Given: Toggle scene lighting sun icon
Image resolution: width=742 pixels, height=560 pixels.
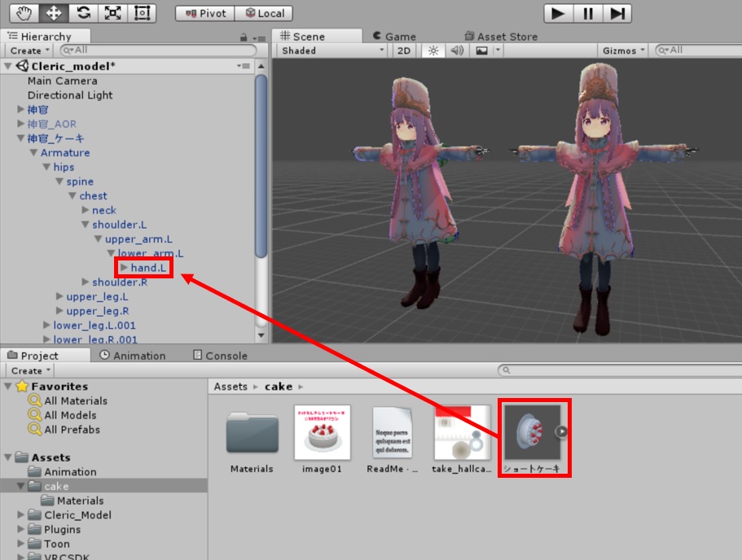Looking at the screenshot, I should [x=433, y=50].
